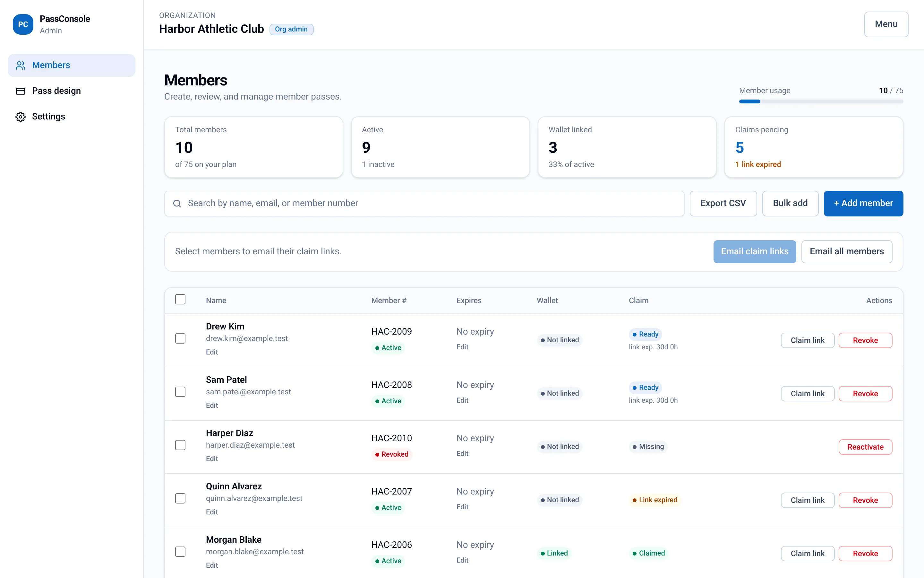Click the Claims pending card
The width and height of the screenshot is (924, 578).
click(x=814, y=147)
